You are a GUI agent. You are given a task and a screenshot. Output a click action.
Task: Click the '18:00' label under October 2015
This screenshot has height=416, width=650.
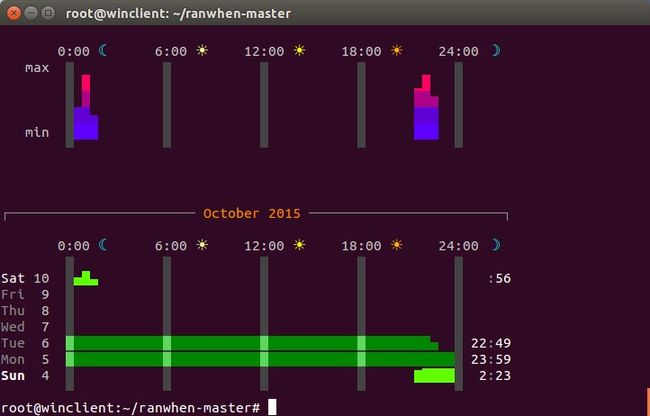(361, 246)
